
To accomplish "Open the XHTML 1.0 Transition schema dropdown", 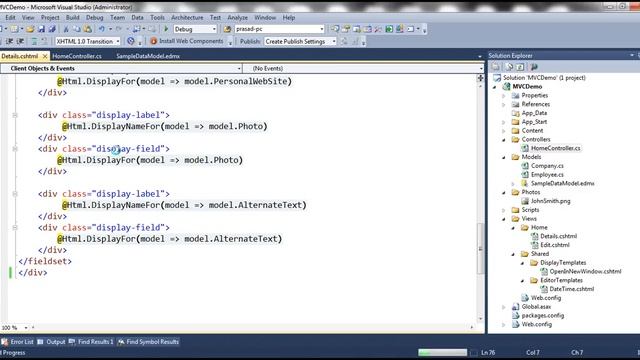I will pyautogui.click(x=88, y=41).
